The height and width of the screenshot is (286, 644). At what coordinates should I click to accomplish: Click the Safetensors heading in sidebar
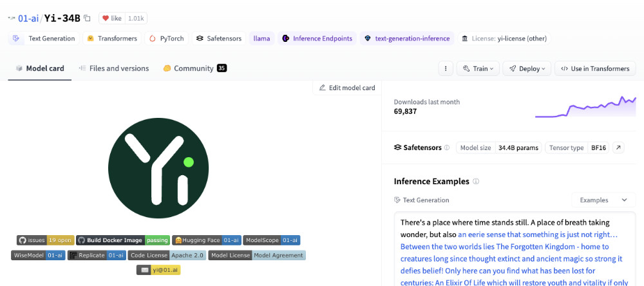[418, 148]
